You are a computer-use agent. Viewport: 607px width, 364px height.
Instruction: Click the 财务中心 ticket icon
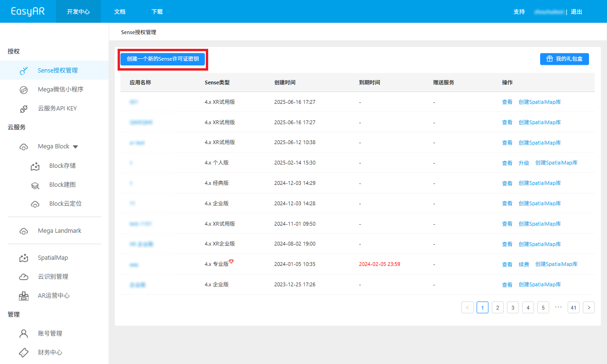click(24, 353)
